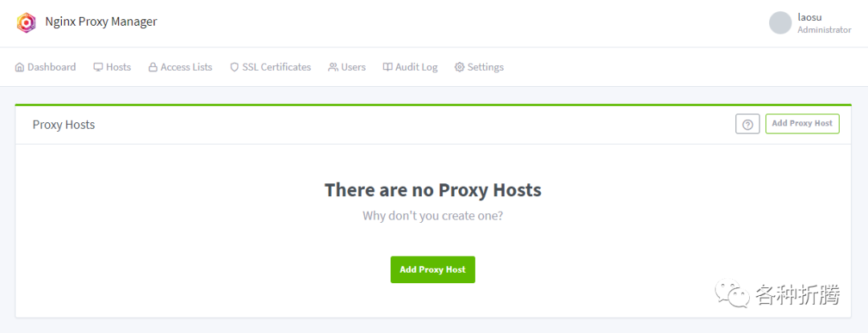This screenshot has height=333, width=868.
Task: Open the laosu Administrator account menu
Action: [x=824, y=23]
